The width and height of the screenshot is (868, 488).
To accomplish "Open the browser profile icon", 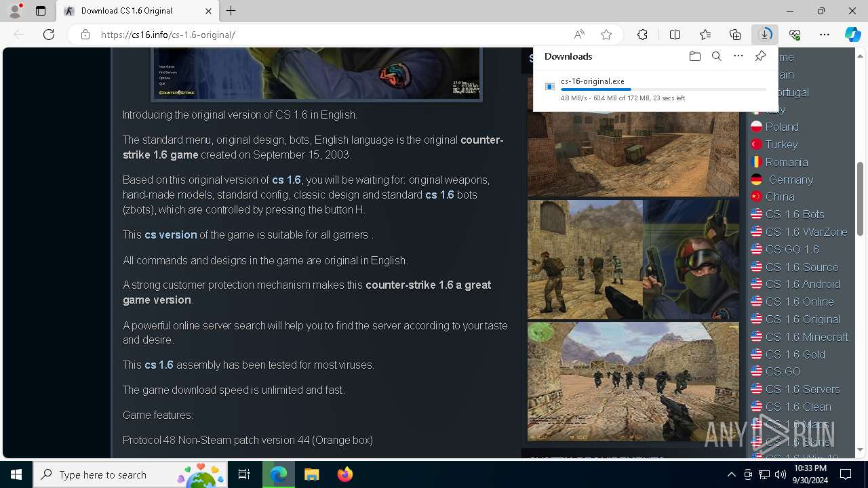I will pos(15,11).
